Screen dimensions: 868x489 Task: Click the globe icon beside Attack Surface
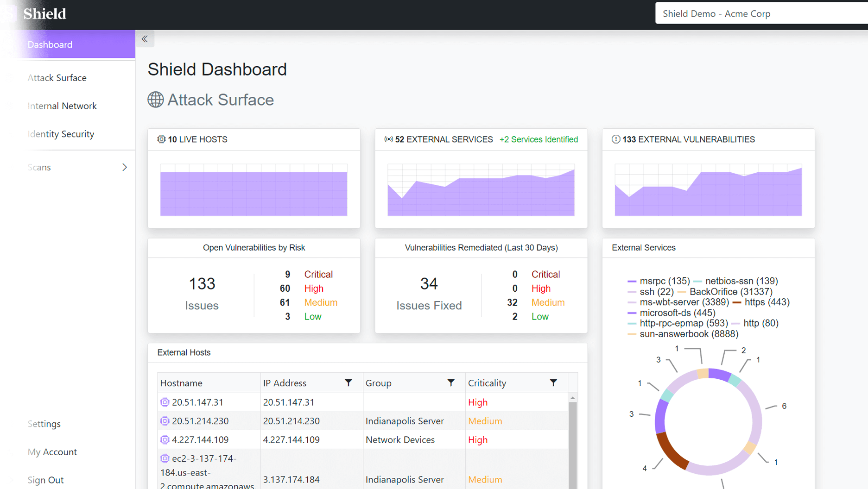pyautogui.click(x=156, y=100)
